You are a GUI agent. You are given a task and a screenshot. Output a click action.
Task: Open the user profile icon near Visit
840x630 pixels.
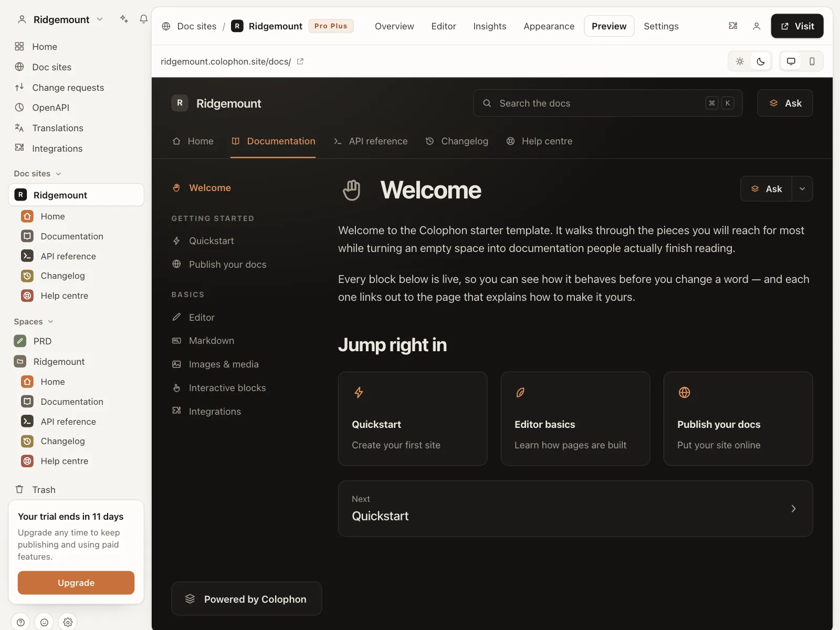[x=757, y=26]
